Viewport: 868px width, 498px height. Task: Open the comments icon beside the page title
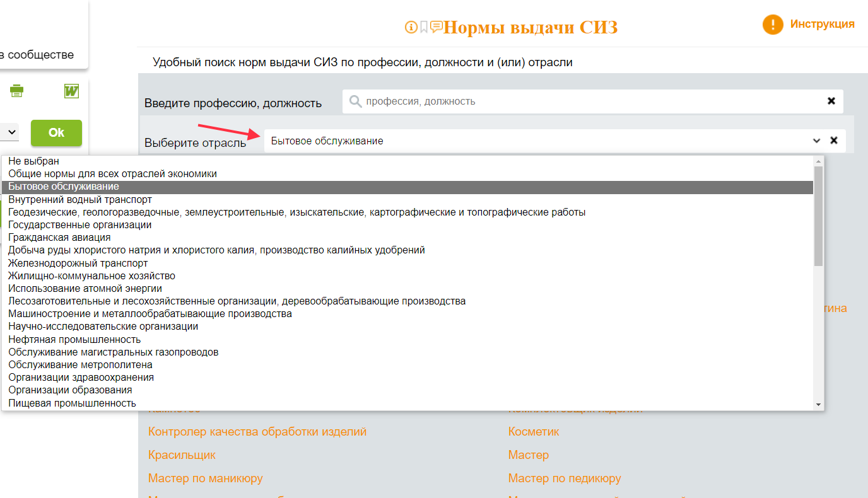coord(436,26)
